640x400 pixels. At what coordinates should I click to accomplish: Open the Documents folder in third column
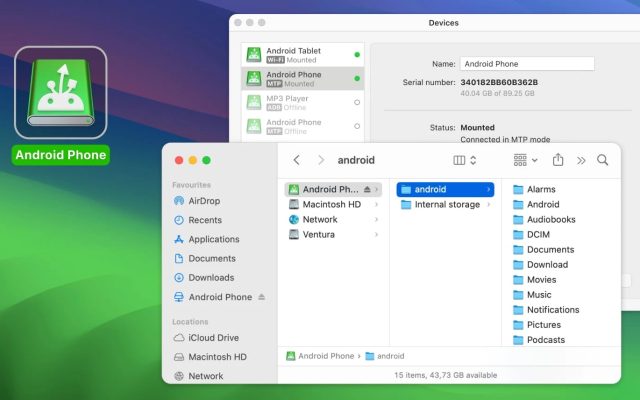click(x=544, y=250)
